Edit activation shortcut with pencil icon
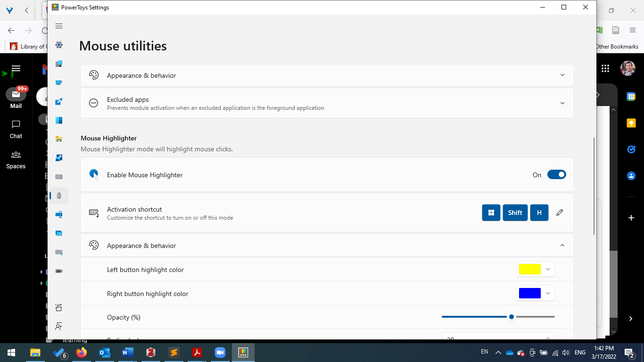The height and width of the screenshot is (362, 644). click(x=560, y=213)
